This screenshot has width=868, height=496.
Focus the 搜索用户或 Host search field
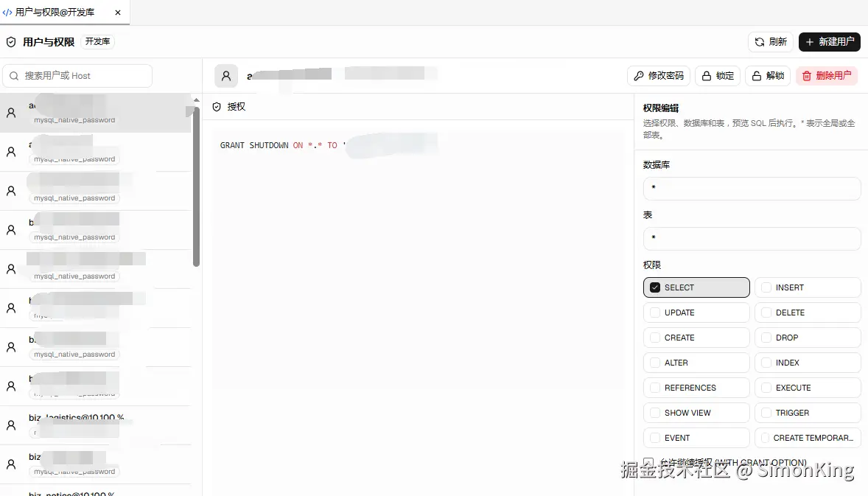pos(77,76)
